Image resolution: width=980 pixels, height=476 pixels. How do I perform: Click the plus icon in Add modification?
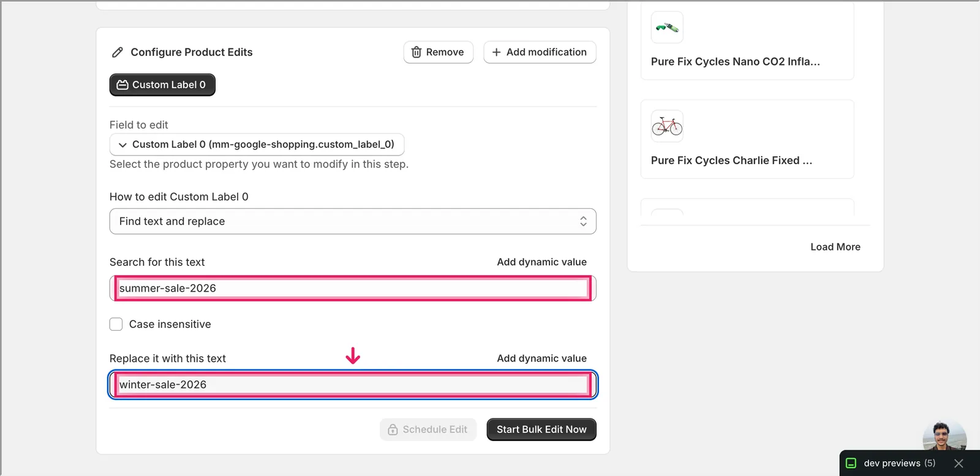(x=497, y=53)
